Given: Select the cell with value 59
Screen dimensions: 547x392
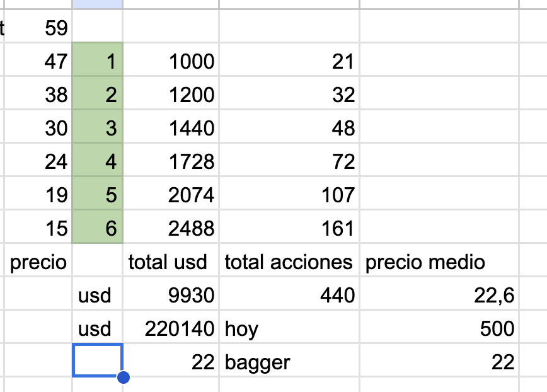Looking at the screenshot, I should pos(38,28).
